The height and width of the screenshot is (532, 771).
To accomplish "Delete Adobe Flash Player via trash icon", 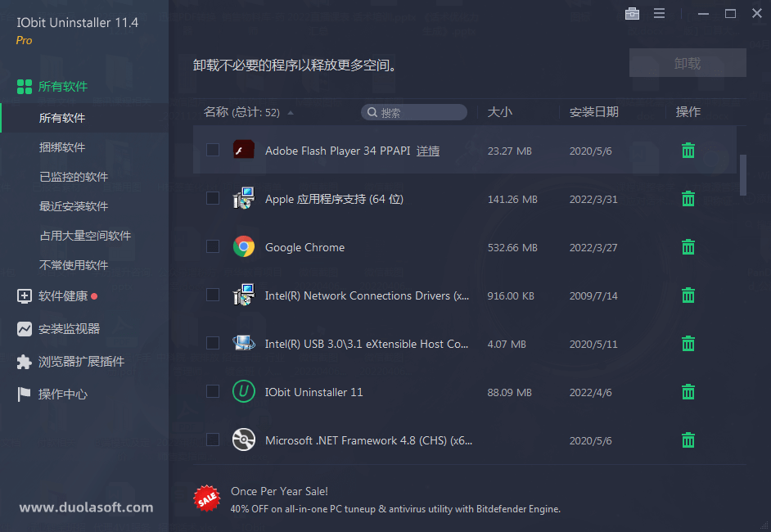I will click(x=688, y=151).
